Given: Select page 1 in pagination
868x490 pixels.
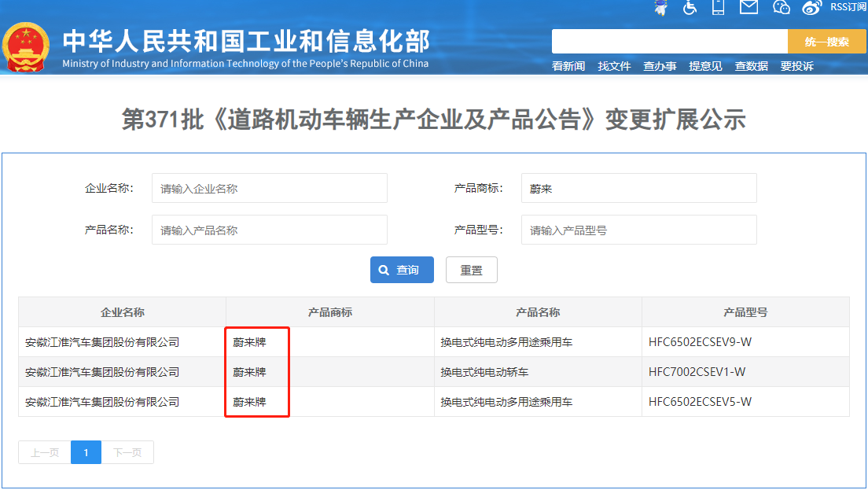Looking at the screenshot, I should click(x=86, y=452).
